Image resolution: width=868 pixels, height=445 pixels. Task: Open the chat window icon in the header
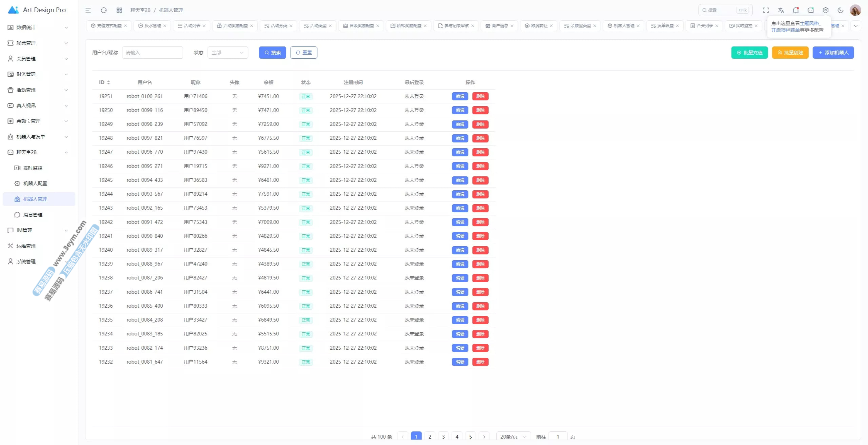point(811,10)
